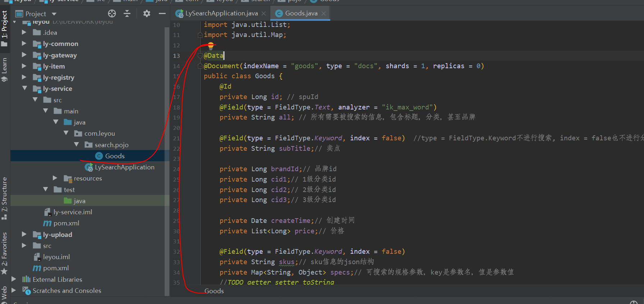
Task: Expand the ly-gateway module
Action: click(24, 55)
